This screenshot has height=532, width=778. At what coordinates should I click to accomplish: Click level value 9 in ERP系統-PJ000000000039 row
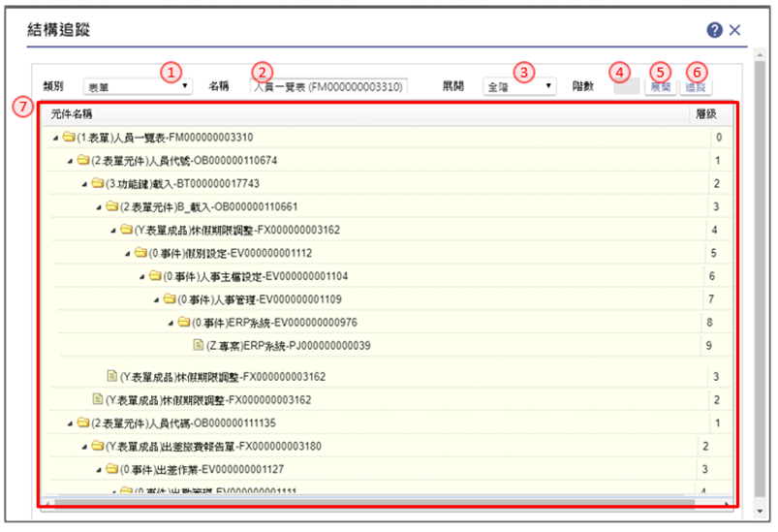pos(708,346)
